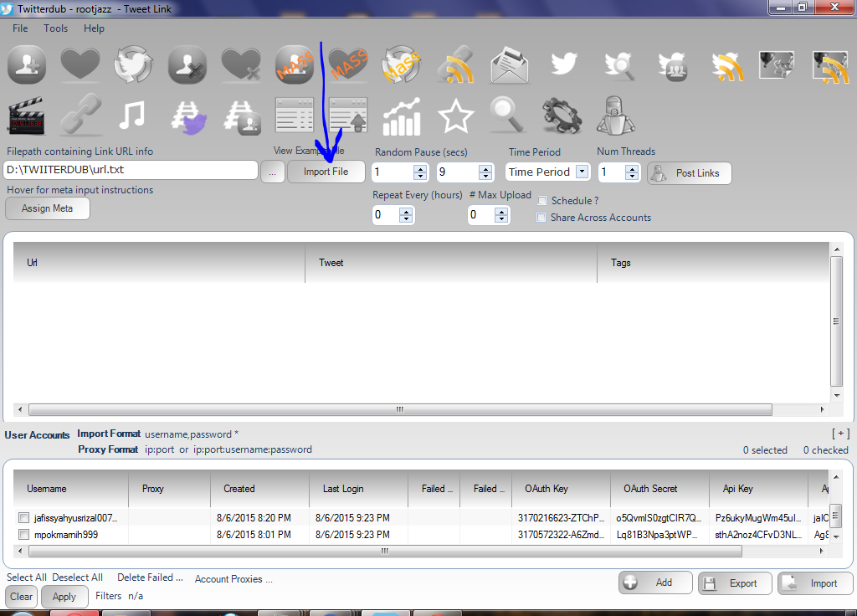Open the clapperboard video tool icon
Screen dimensions: 857x616
pyautogui.click(x=26, y=116)
